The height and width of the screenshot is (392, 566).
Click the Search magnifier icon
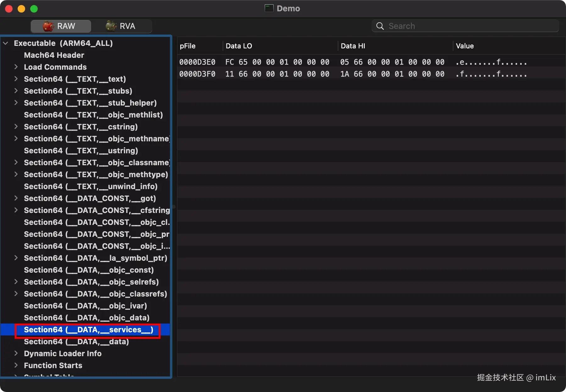coord(380,26)
